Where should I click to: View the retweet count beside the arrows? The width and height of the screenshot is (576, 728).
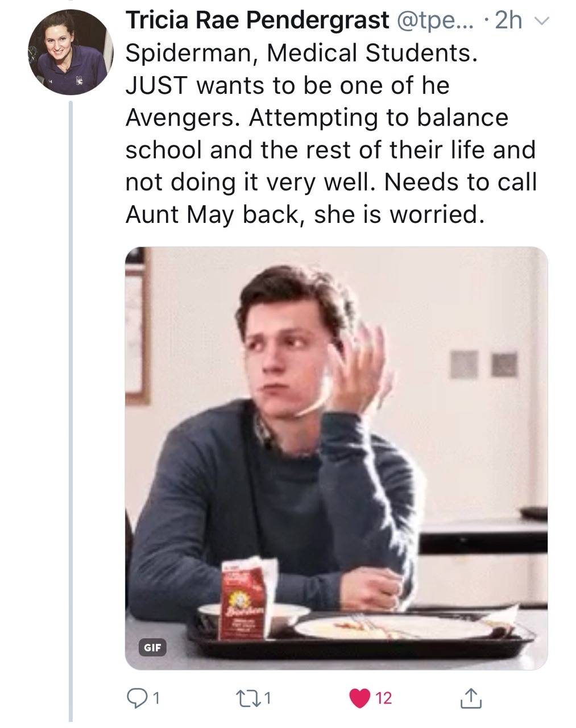coord(268,698)
